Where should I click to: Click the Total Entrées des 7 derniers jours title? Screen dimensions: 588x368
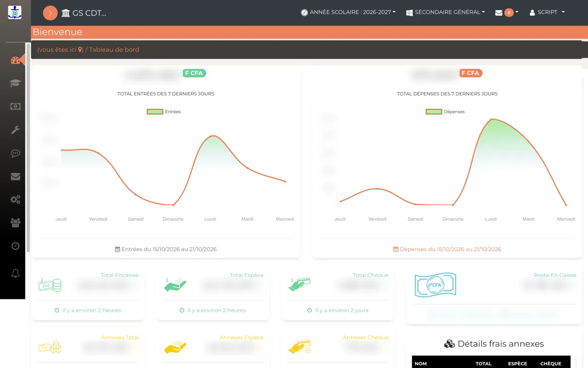pos(166,94)
